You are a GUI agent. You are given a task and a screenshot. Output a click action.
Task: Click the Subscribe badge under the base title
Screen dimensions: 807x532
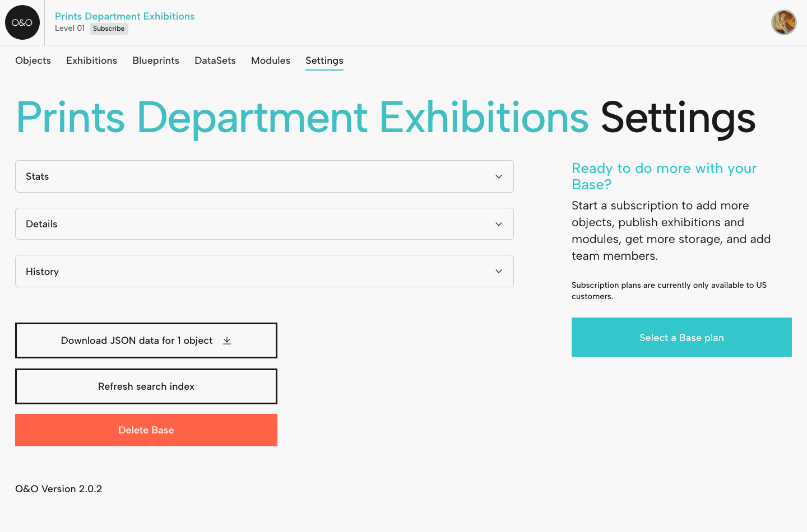point(109,29)
